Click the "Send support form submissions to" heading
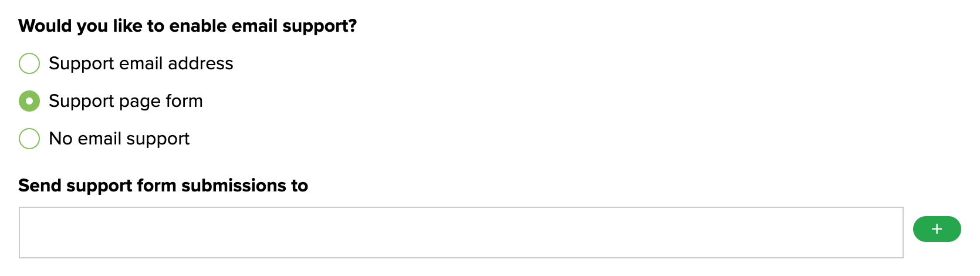The image size is (980, 276). pos(163,186)
